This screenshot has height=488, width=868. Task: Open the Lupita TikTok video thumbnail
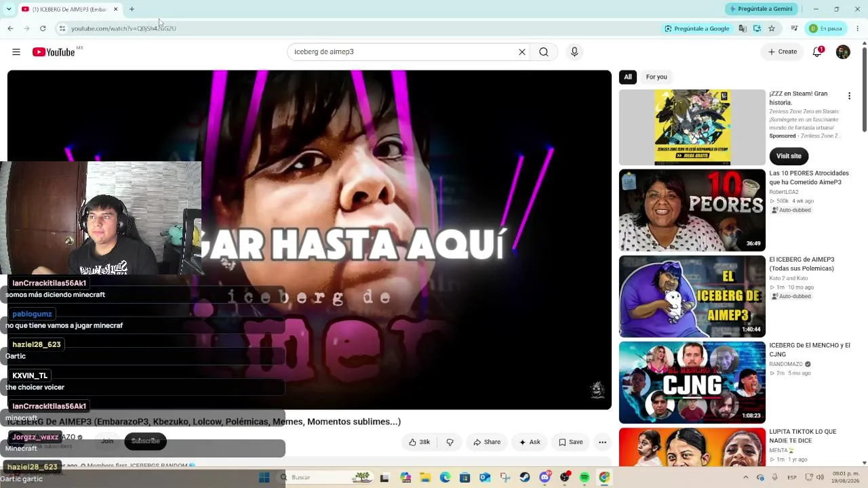point(692,447)
